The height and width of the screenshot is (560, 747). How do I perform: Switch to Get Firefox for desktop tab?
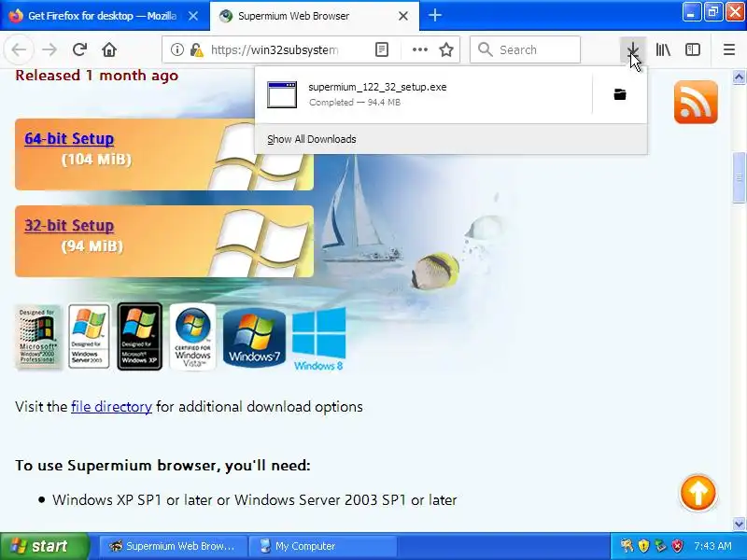pos(105,16)
